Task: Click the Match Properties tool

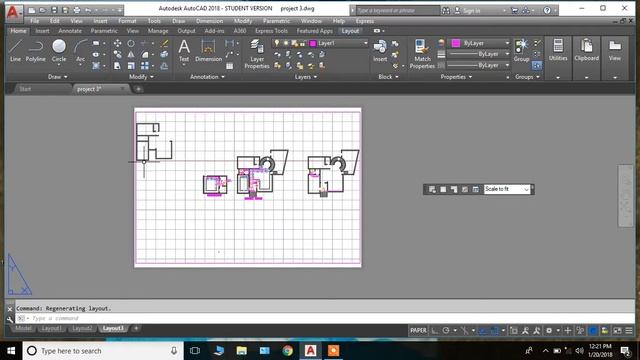Action: [422, 53]
